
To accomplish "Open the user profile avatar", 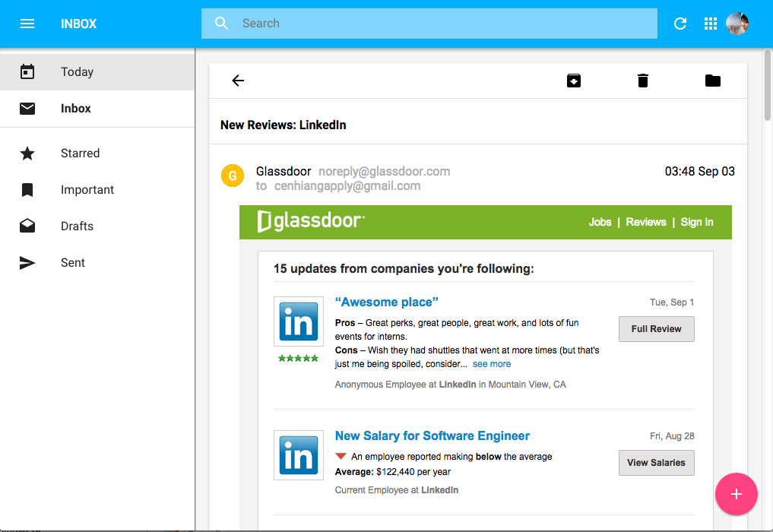I will point(737,24).
